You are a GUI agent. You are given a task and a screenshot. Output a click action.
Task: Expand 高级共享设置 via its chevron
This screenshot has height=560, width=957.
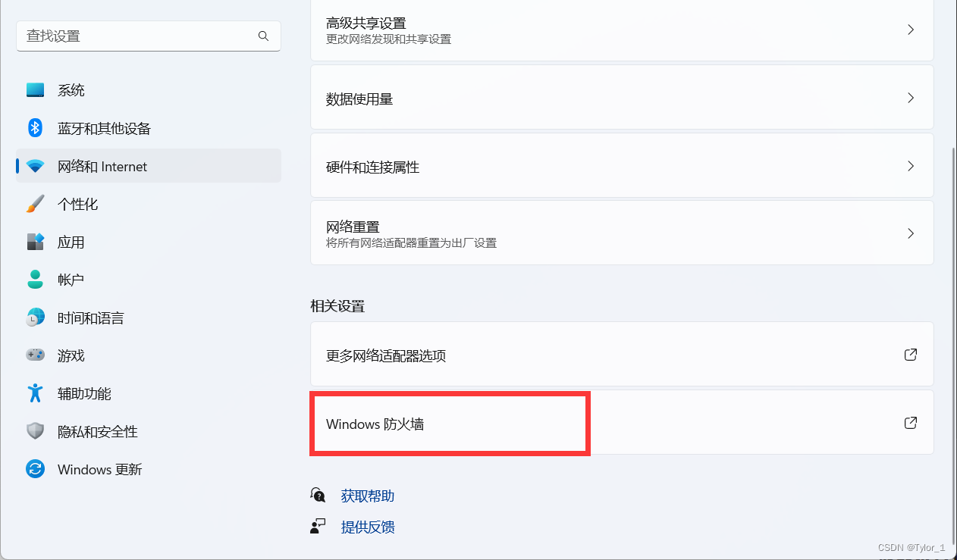[910, 29]
